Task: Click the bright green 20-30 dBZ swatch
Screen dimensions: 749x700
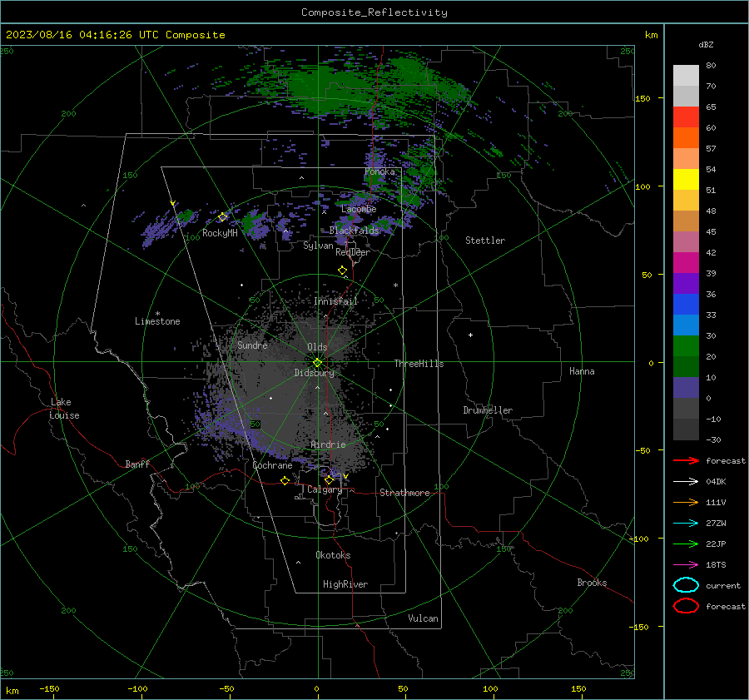Action: pos(686,346)
